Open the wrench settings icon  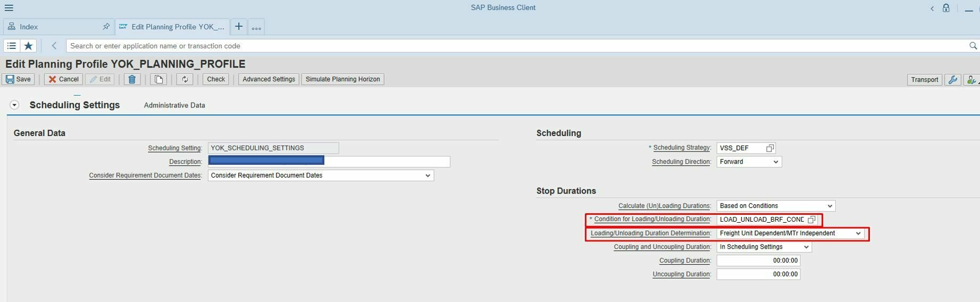952,80
